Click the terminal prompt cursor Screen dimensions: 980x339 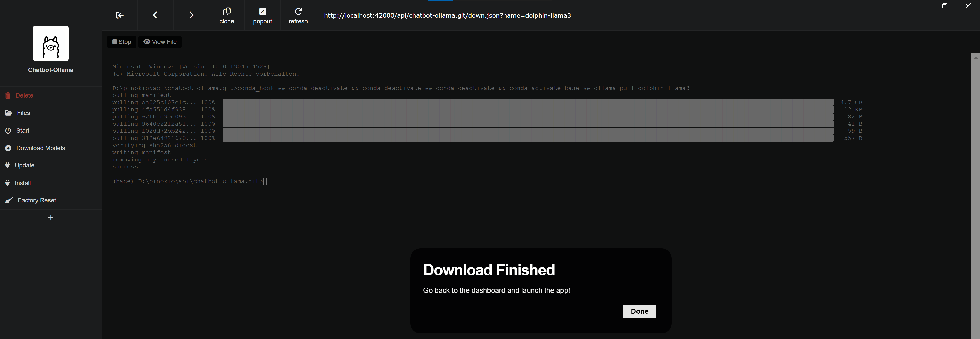(265, 181)
